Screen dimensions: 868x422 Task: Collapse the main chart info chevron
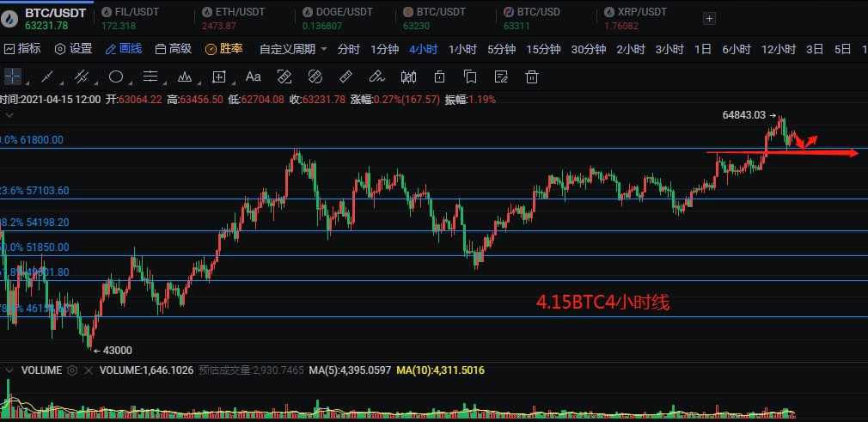[x=9, y=113]
